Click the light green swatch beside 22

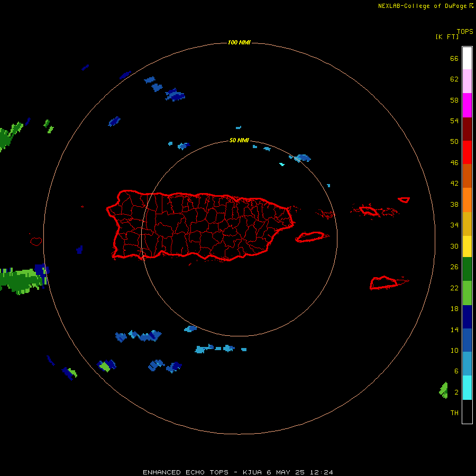point(467,293)
